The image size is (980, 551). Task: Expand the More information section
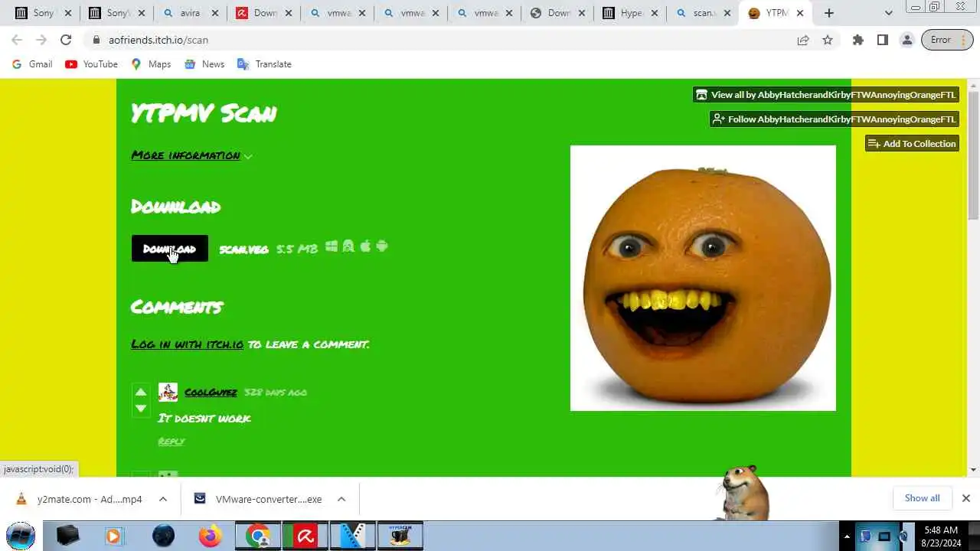click(x=191, y=155)
